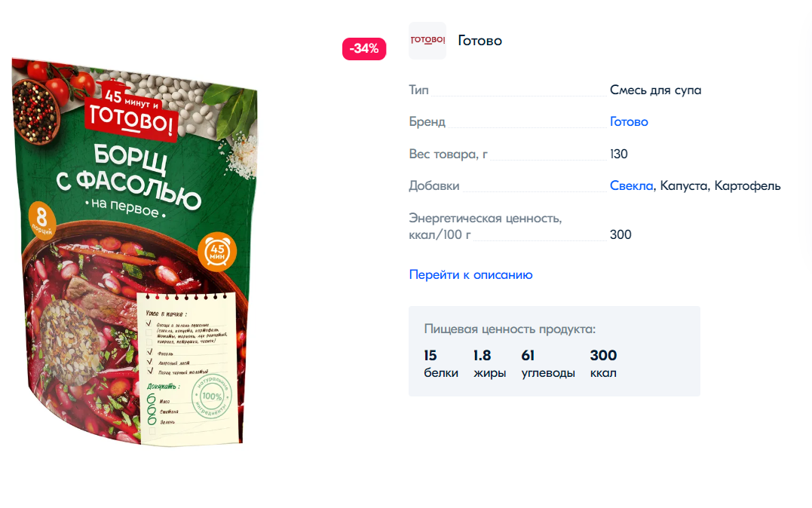Click the Вес товара value 130
Viewport: 812px width, 508px height.
tap(618, 154)
